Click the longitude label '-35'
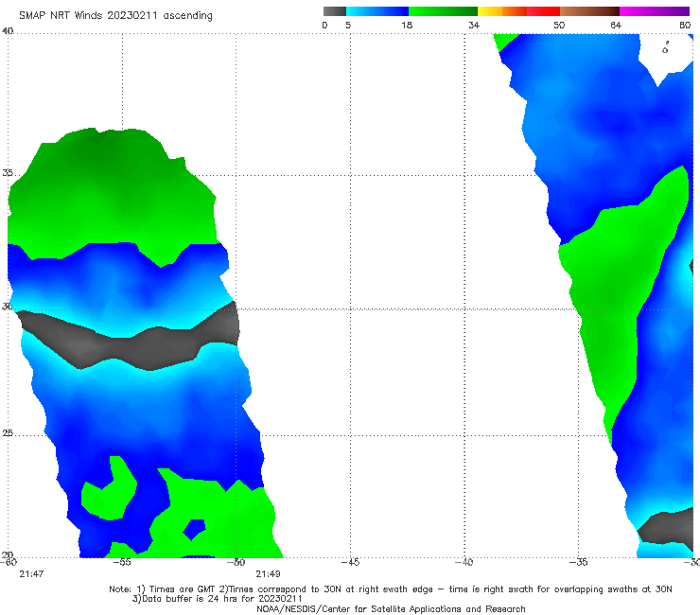 (x=578, y=562)
